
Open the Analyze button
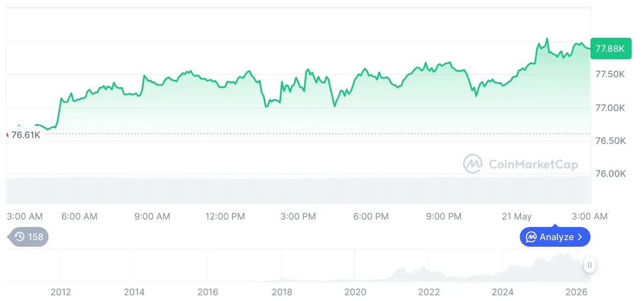tap(555, 237)
